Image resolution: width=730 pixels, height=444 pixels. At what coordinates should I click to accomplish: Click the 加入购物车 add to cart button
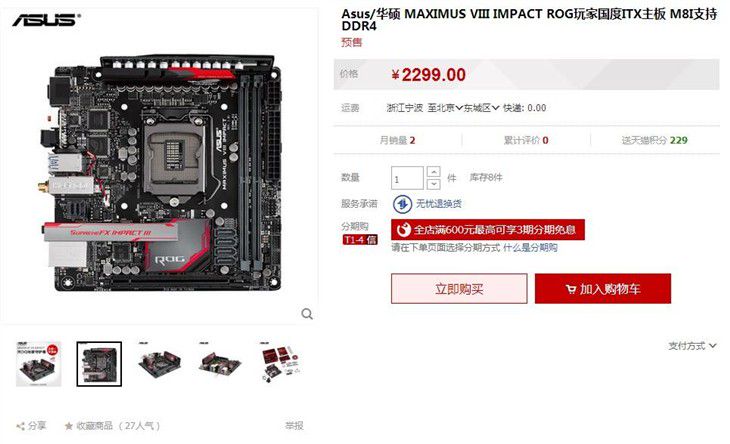603,289
